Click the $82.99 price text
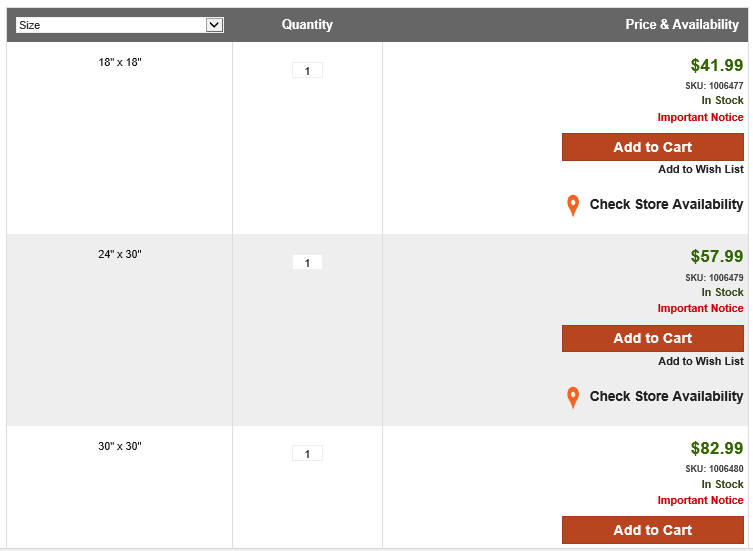The width and height of the screenshot is (753, 551). click(x=717, y=448)
